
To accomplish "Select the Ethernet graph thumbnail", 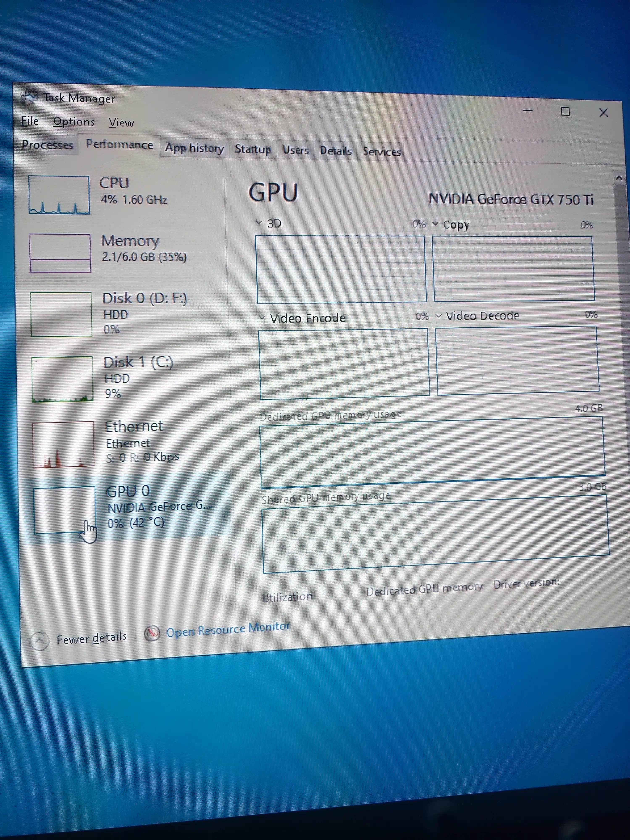I will [63, 444].
